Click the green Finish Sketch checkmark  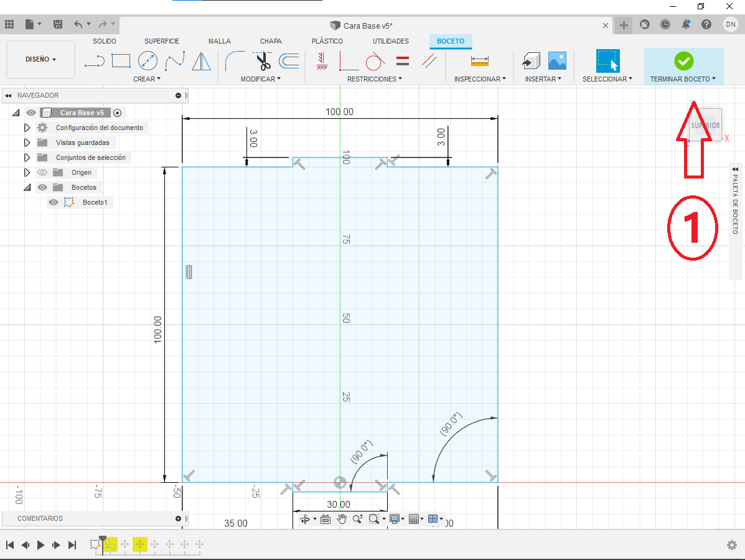[x=684, y=61]
